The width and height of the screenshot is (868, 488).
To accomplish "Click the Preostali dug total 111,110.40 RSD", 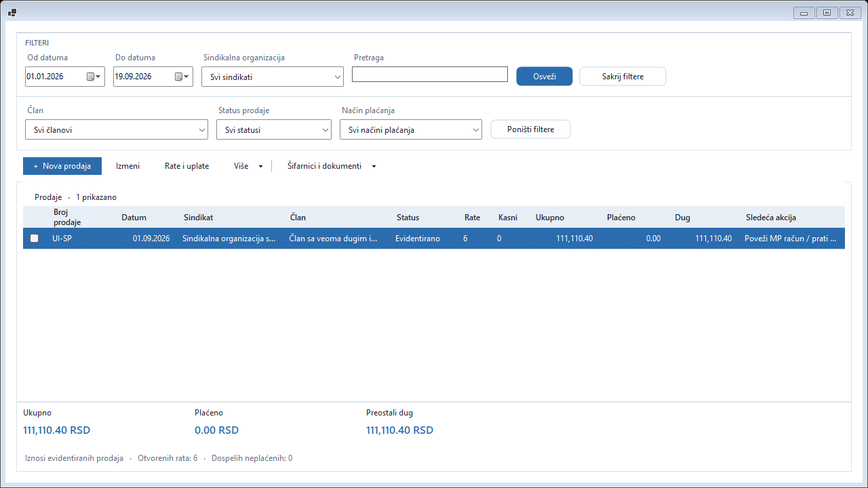I will coord(399,430).
